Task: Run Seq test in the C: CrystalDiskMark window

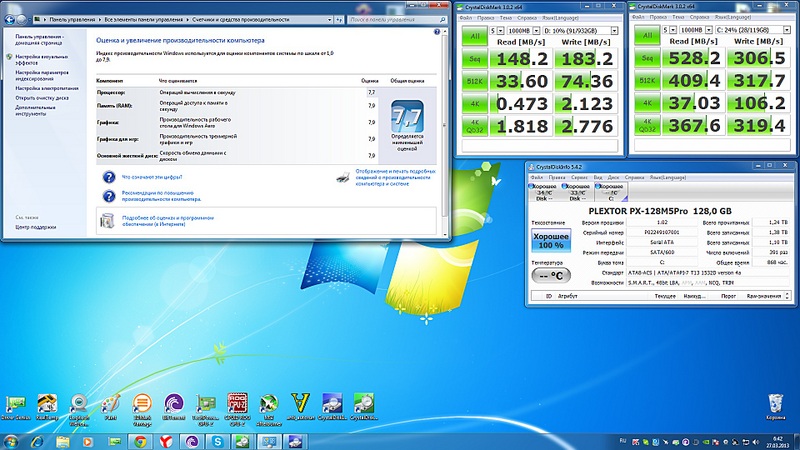Action: point(647,58)
